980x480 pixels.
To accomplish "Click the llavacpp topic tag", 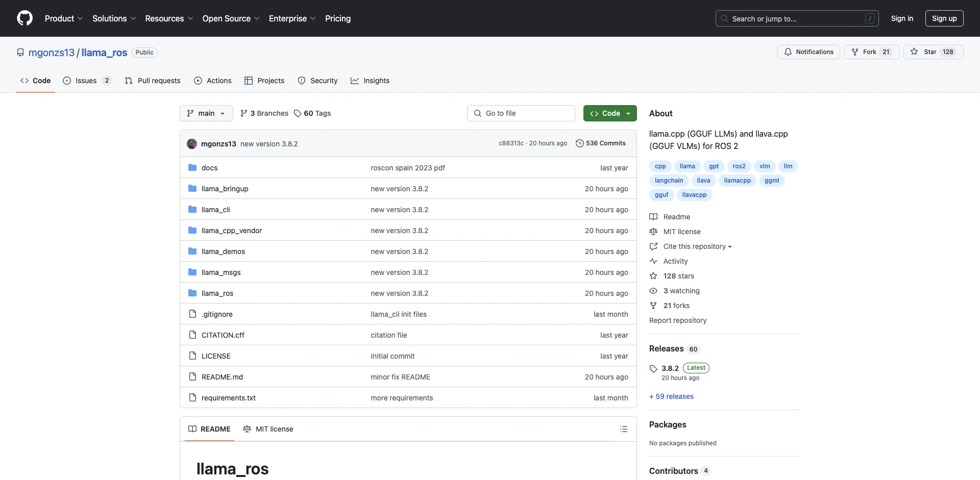I will click(694, 195).
